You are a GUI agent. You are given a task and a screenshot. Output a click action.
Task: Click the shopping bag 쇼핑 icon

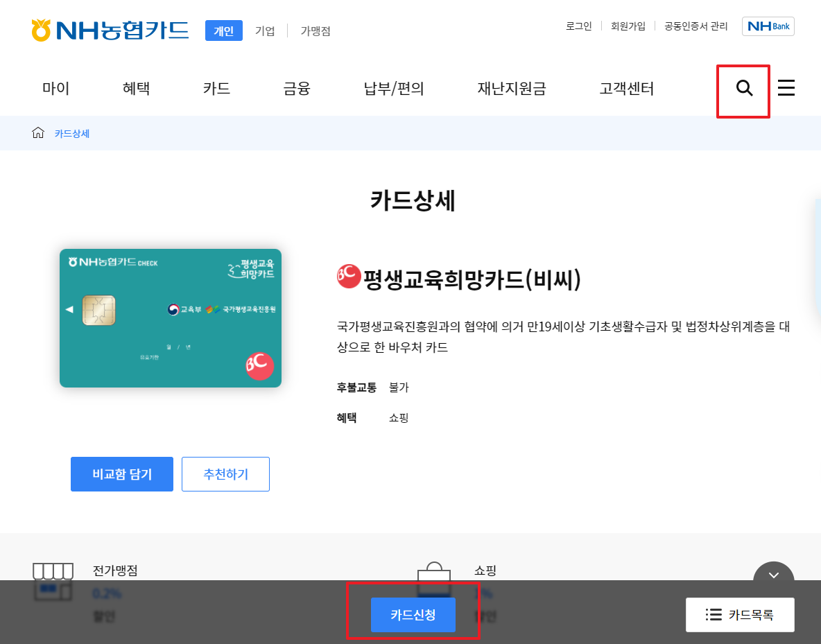[434, 579]
